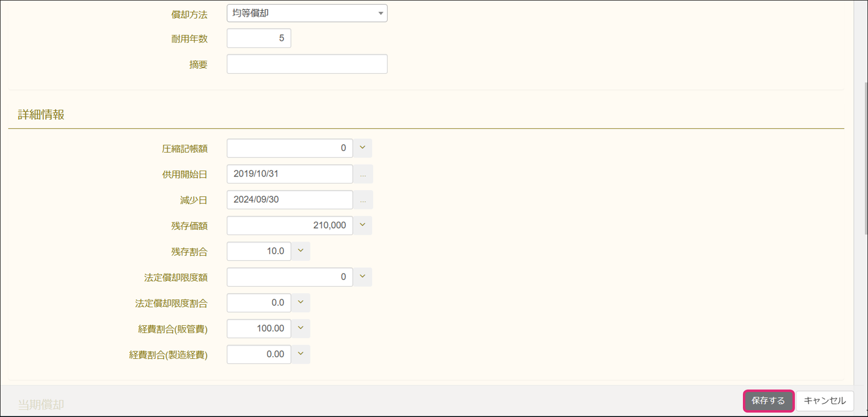This screenshot has height=417, width=868.
Task: Expand the 経費割合(製造経費) chevron button
Action: pos(301,354)
